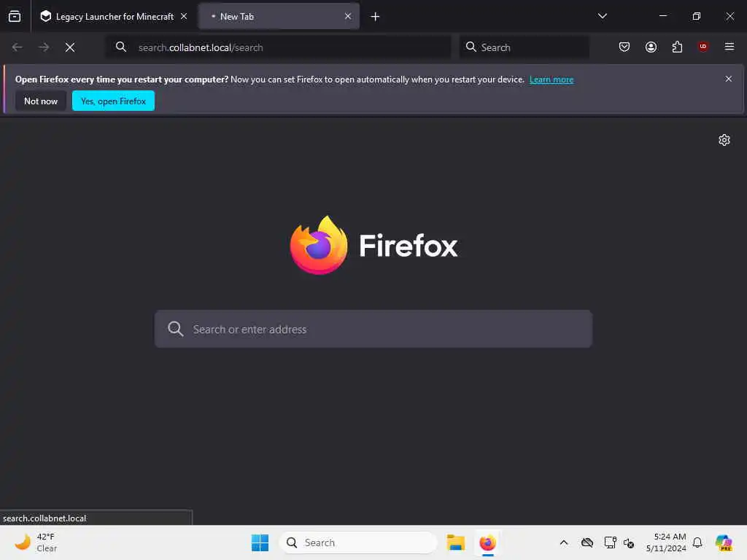
Task: Select the New Tab tab
Action: pyautogui.click(x=279, y=16)
